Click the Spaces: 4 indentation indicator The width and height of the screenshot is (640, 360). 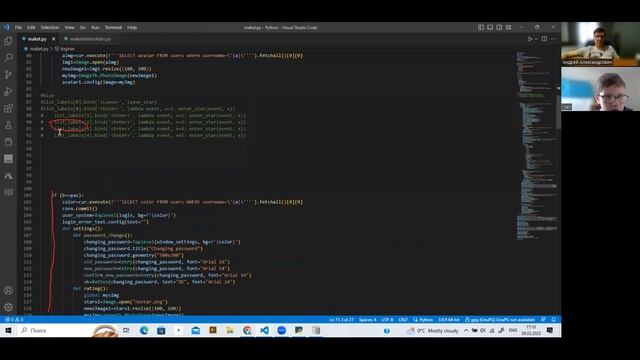[367, 320]
